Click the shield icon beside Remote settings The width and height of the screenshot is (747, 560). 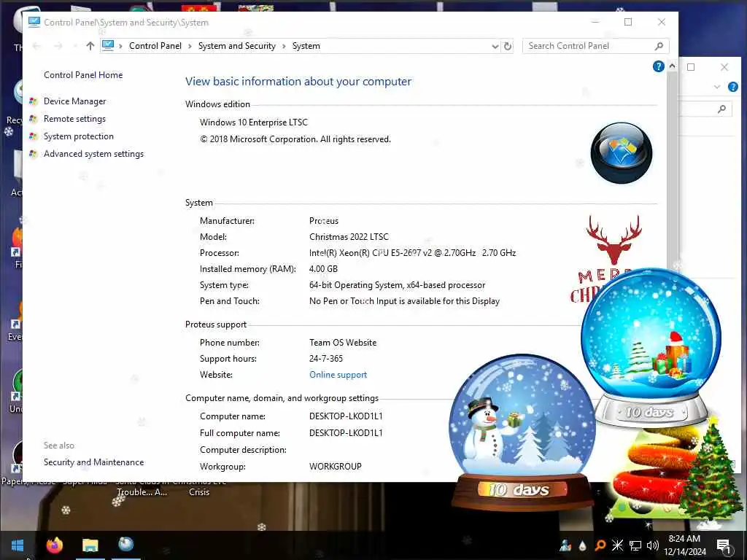33,119
